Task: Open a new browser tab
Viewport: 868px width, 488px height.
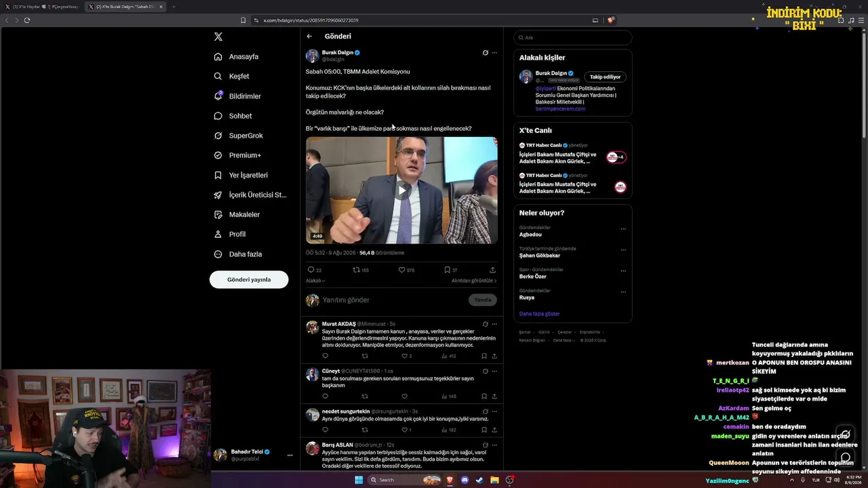Action: [x=174, y=7]
